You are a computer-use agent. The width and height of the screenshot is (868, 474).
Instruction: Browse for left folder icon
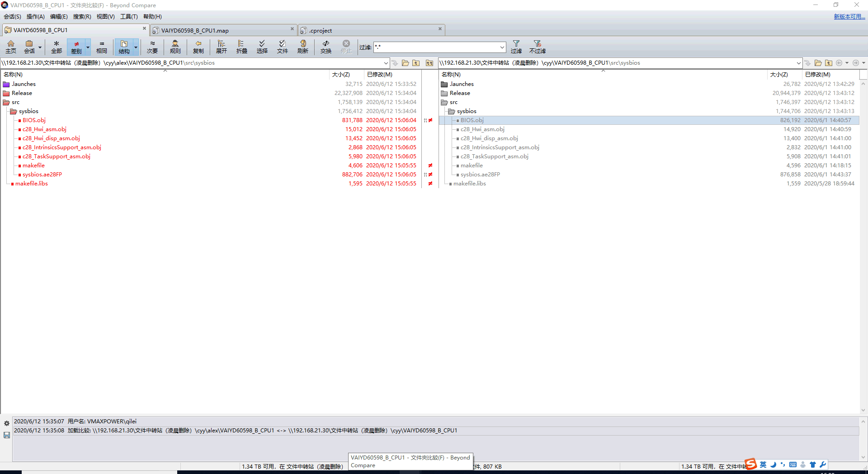tap(405, 63)
